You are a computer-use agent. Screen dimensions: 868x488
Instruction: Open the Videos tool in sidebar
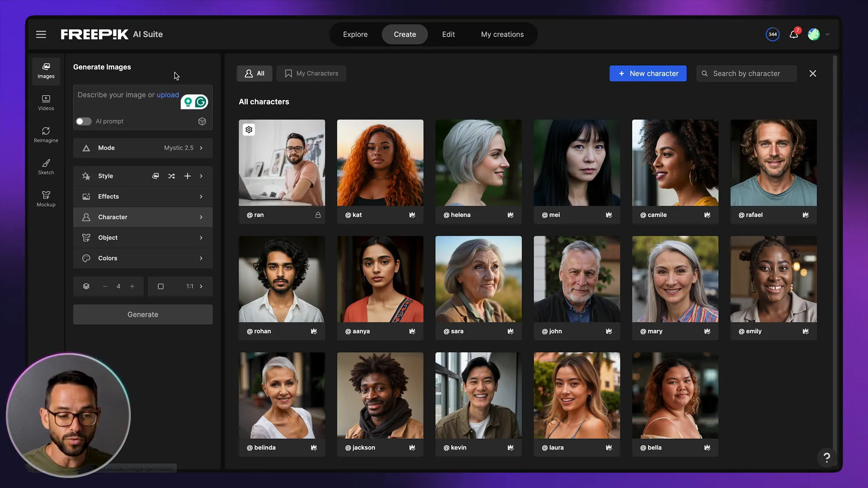(x=46, y=103)
